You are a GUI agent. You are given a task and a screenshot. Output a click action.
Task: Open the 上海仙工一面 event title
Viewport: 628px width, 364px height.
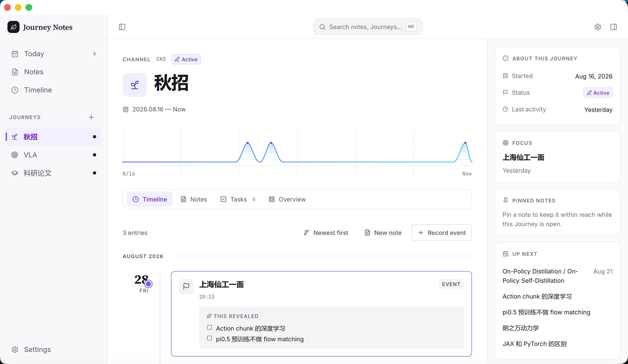221,284
